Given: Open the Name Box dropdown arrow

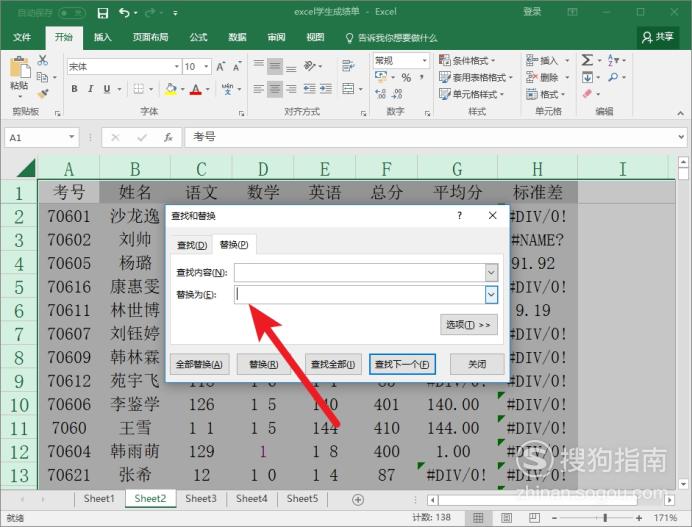Looking at the screenshot, I should 71,137.
